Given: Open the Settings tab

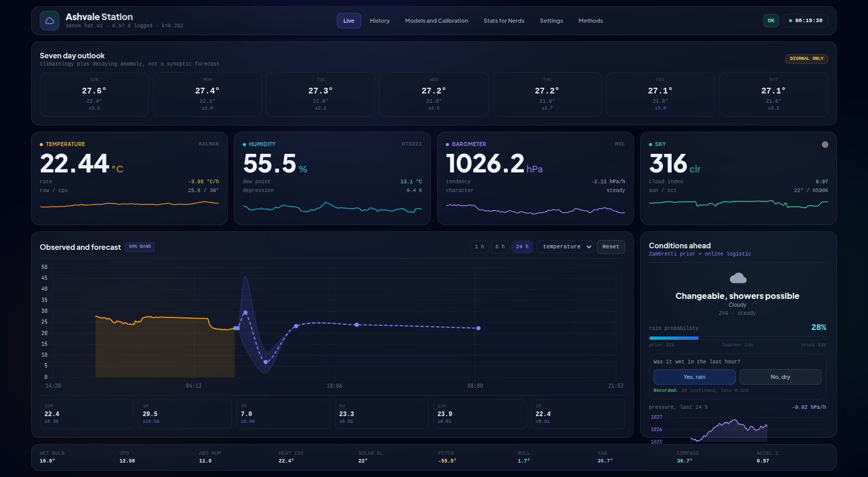Looking at the screenshot, I should click(551, 21).
